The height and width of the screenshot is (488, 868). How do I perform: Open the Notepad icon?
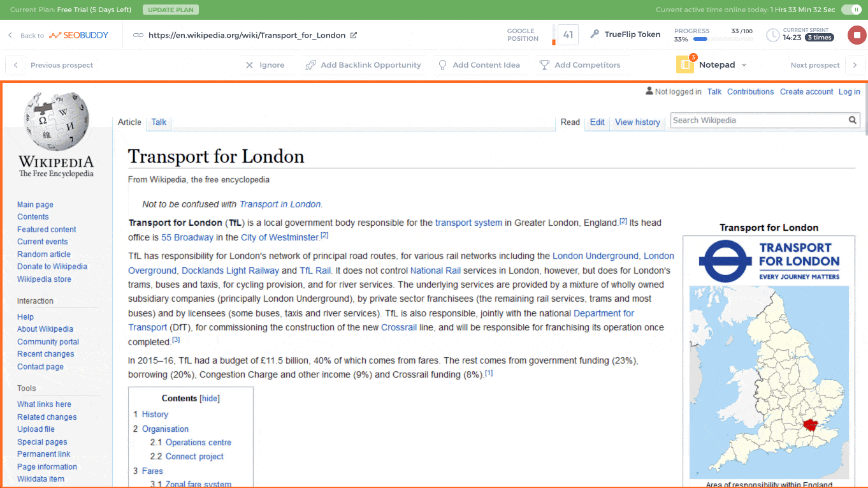(x=685, y=64)
